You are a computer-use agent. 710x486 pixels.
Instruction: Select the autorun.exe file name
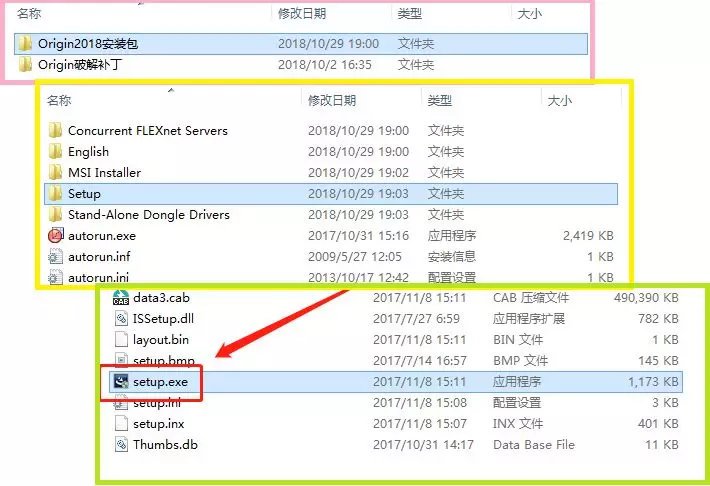[x=102, y=236]
